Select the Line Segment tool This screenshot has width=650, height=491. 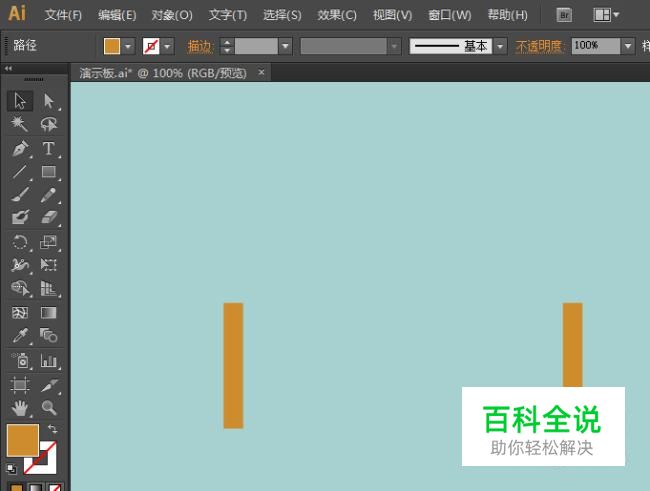20,171
